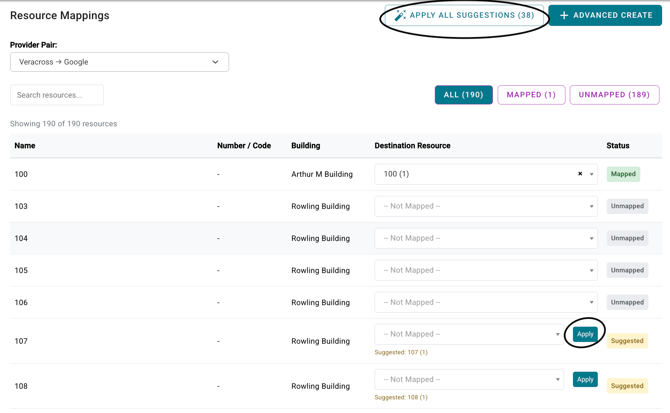
Task: Click the Search resources input field
Action: pyautogui.click(x=57, y=95)
